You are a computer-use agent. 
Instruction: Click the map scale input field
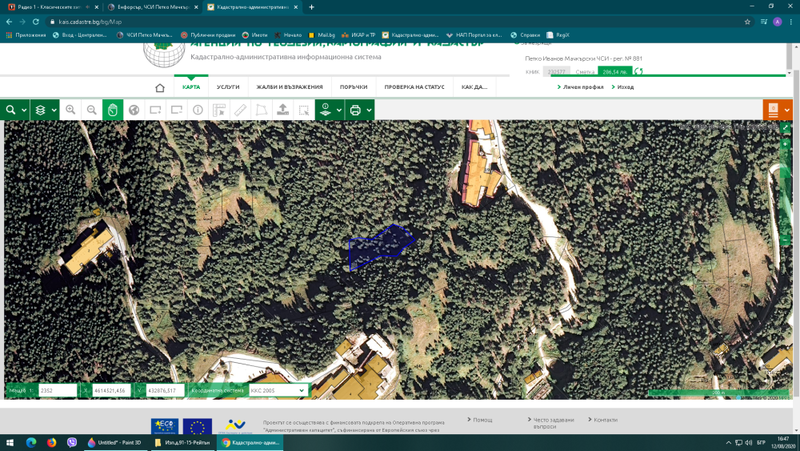(x=57, y=390)
